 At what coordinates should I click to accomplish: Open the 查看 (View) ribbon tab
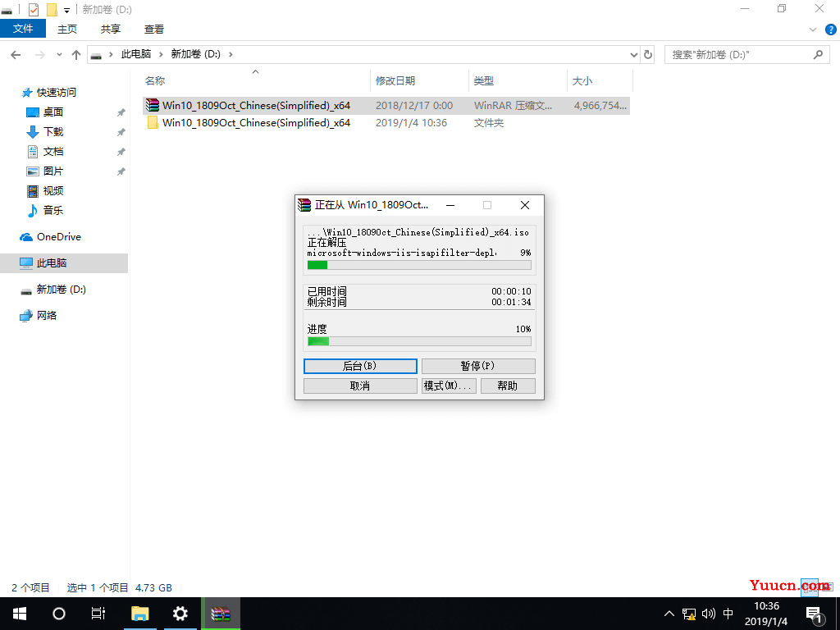click(154, 30)
